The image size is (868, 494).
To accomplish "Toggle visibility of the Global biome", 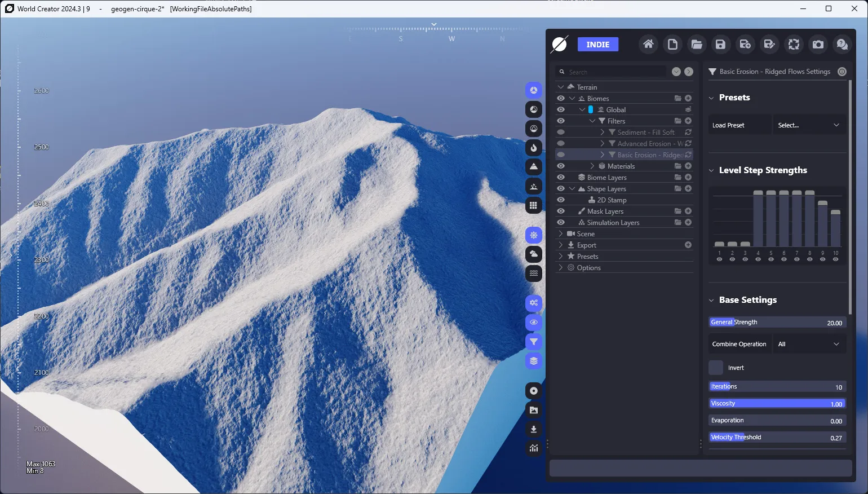I will (561, 109).
